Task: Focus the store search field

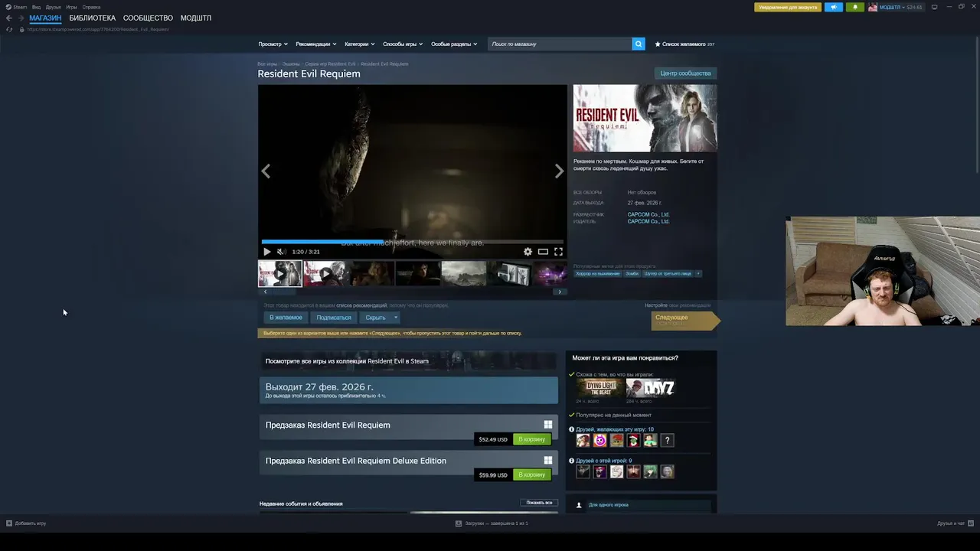Action: click(560, 44)
